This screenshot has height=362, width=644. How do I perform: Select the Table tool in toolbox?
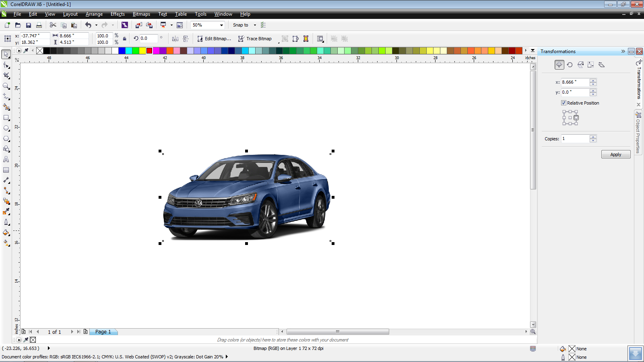pos(6,170)
